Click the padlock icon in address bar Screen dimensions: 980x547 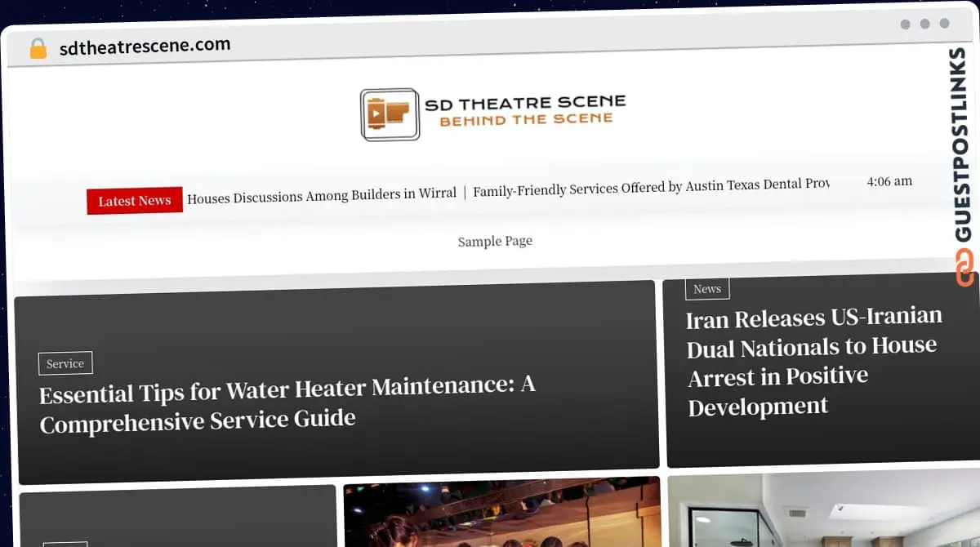(38, 49)
